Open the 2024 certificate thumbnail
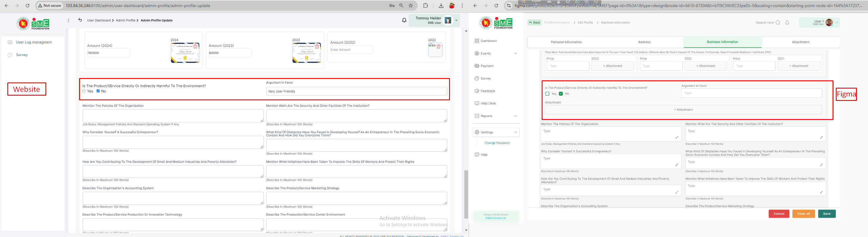This screenshot has height=237, width=868. click(x=185, y=53)
